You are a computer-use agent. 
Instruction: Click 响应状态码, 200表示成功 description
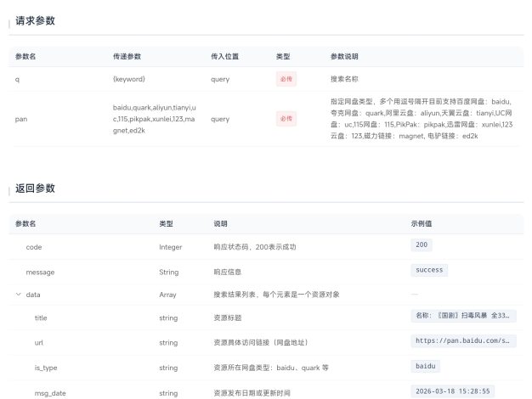click(255, 247)
